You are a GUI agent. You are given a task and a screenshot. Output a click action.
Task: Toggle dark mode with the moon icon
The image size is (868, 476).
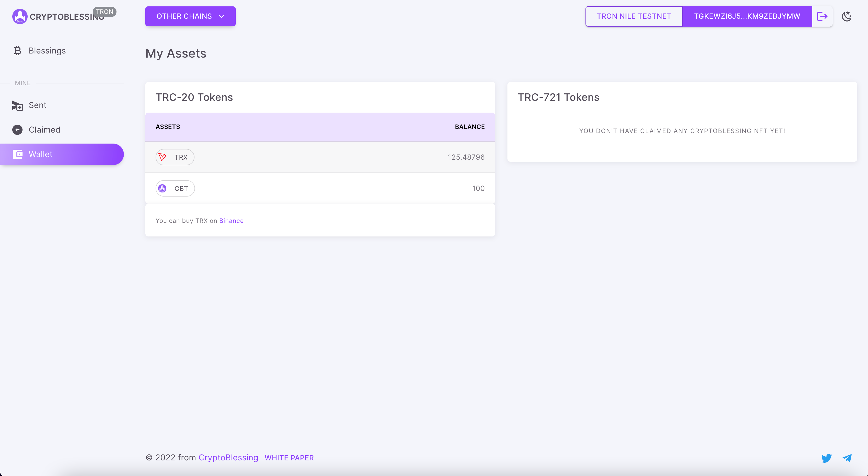847,16
